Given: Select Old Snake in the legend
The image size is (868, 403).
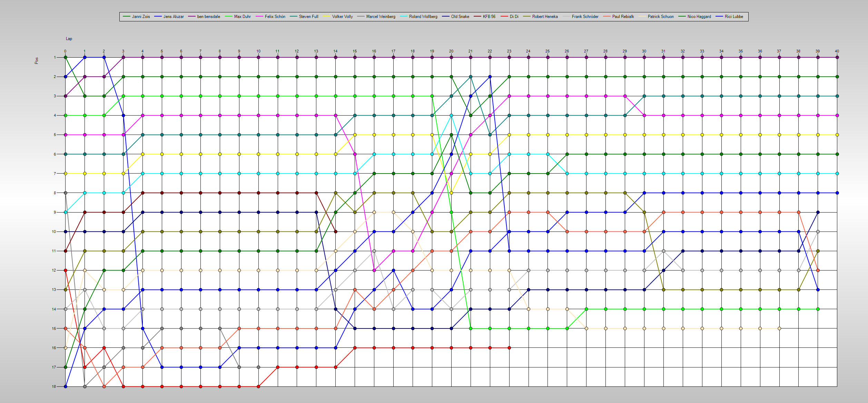Looking at the screenshot, I should point(455,17).
